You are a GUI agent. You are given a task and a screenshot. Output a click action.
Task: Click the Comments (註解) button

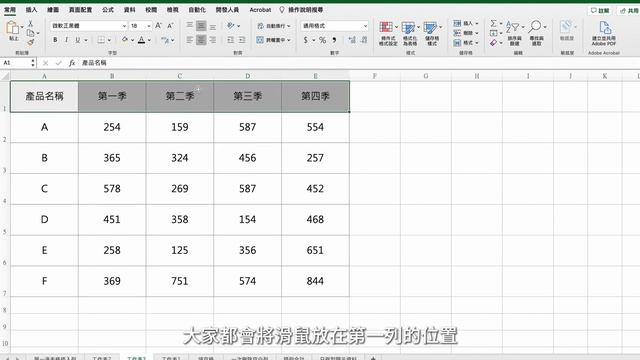pos(600,10)
